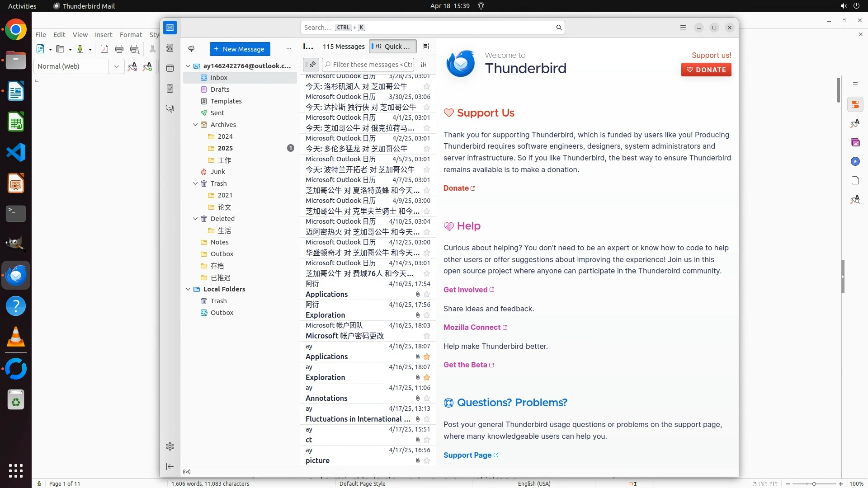Open the Chat space icon
The height and width of the screenshot is (488, 868).
(170, 109)
